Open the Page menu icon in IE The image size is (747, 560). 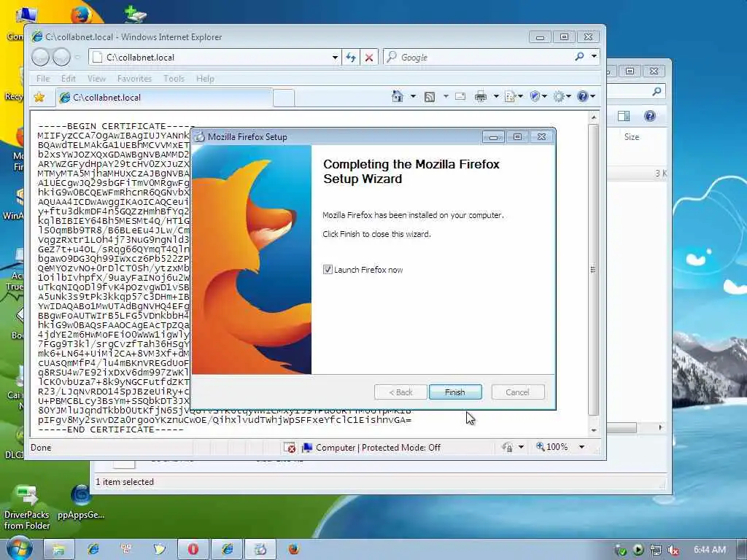coord(513,97)
